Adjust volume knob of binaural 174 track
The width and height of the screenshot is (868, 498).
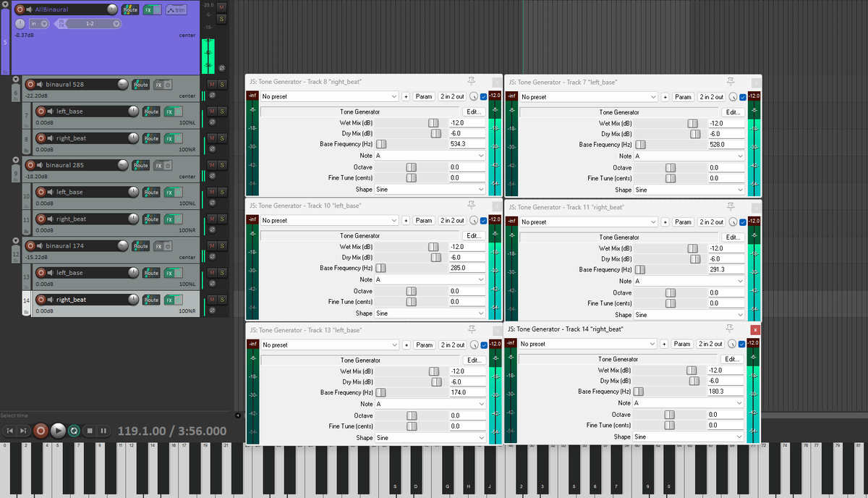[122, 246]
